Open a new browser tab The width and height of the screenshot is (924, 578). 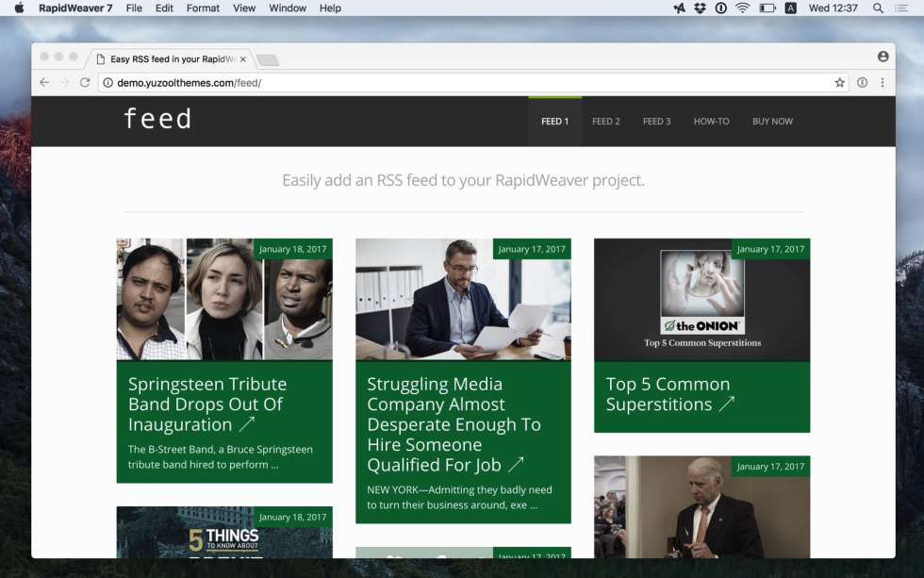click(268, 59)
